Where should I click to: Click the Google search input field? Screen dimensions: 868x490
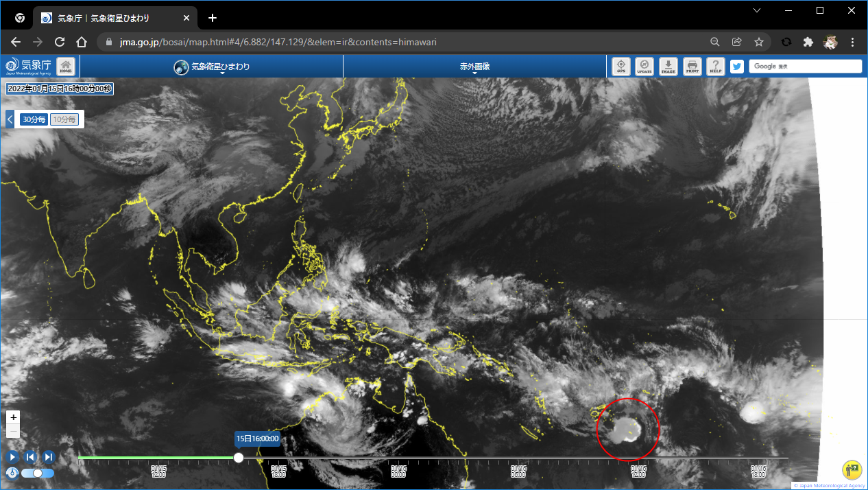[805, 67]
